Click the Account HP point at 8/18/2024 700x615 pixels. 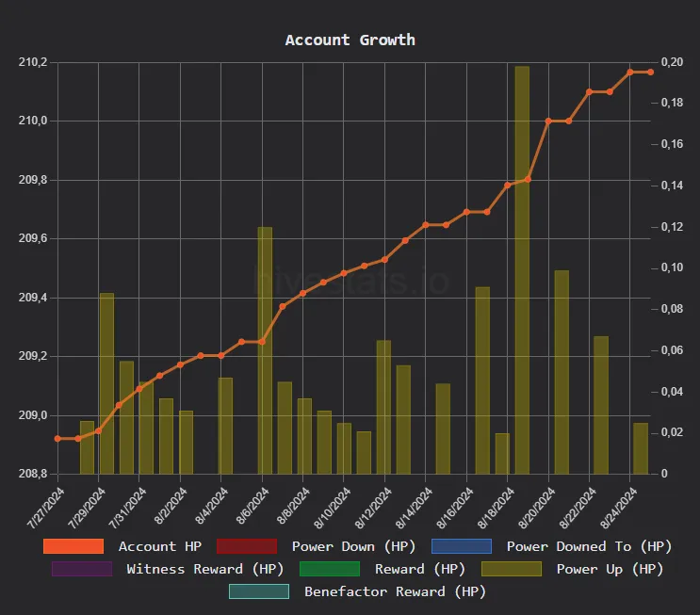click(x=508, y=185)
